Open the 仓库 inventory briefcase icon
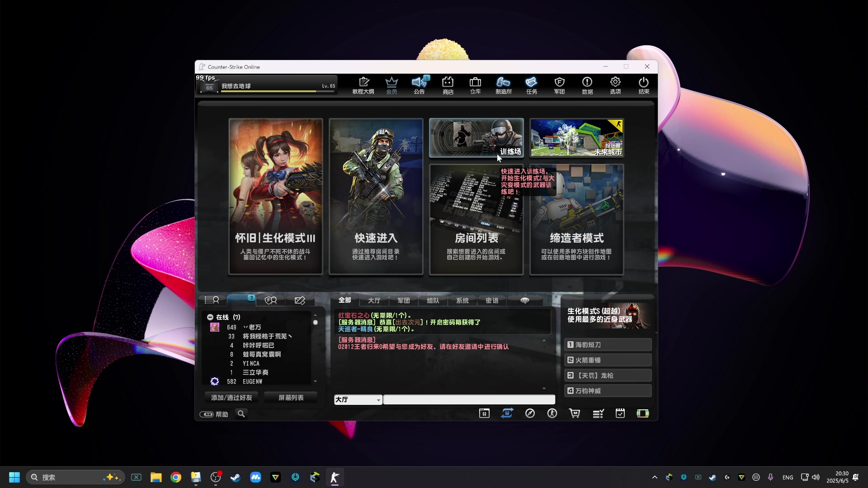Screen dimensions: 868x488 (x=475, y=85)
